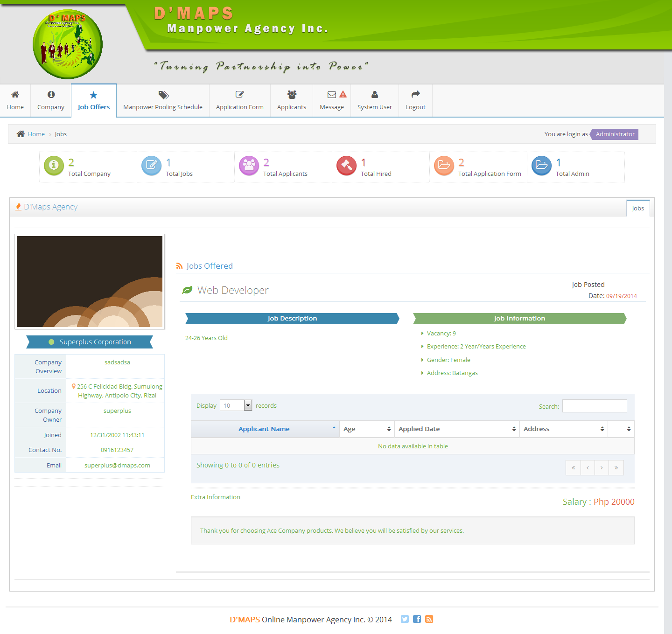Click the Address: Batangas list item
The image size is (672, 634).
point(452,373)
